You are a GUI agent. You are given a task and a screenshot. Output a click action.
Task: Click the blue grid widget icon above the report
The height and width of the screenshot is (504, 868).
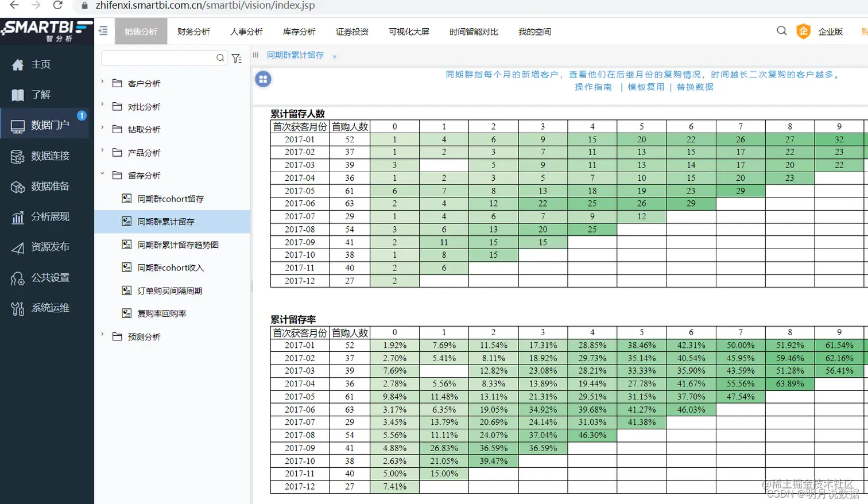pyautogui.click(x=262, y=79)
